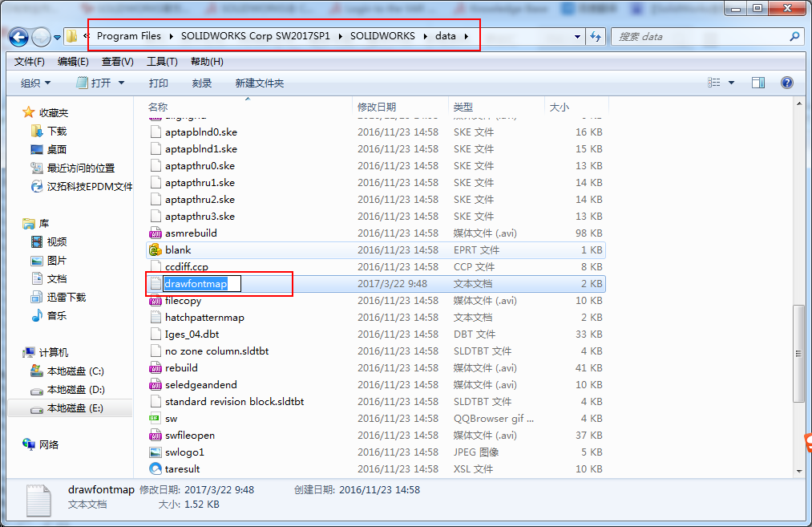Open the recent pages arrow beside Forward
The height and width of the screenshot is (527, 812).
tap(56, 37)
